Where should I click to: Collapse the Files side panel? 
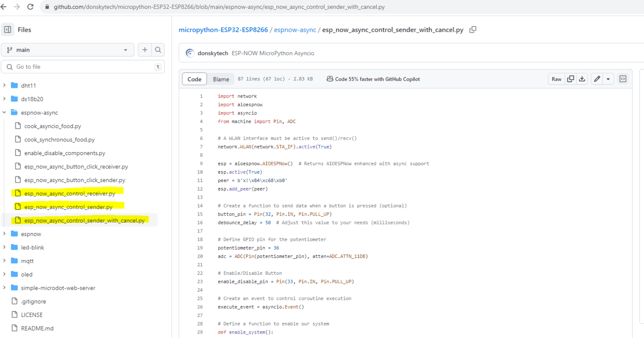[7, 29]
